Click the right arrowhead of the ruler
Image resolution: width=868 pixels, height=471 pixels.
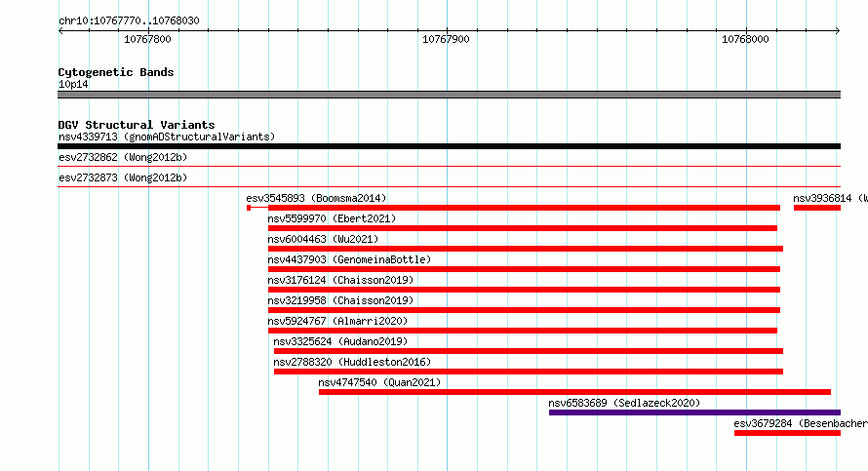tap(838, 31)
